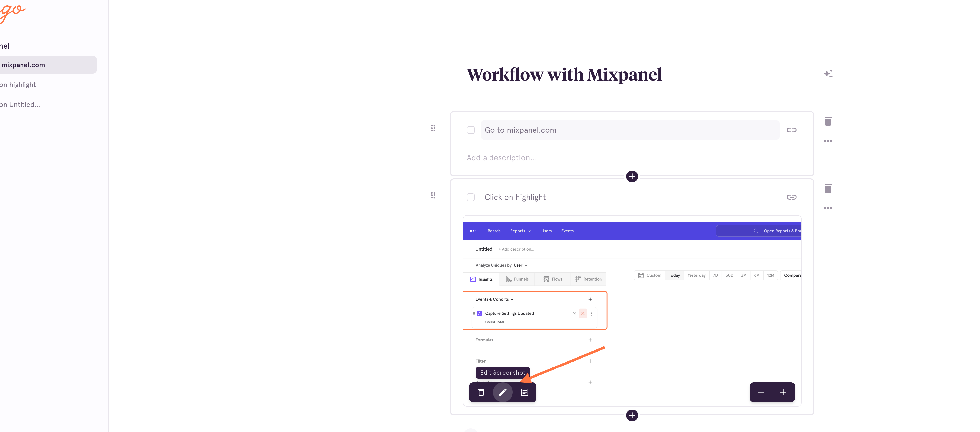
Task: Click the 'Workflow with Mixpanel' title
Action: [x=564, y=75]
